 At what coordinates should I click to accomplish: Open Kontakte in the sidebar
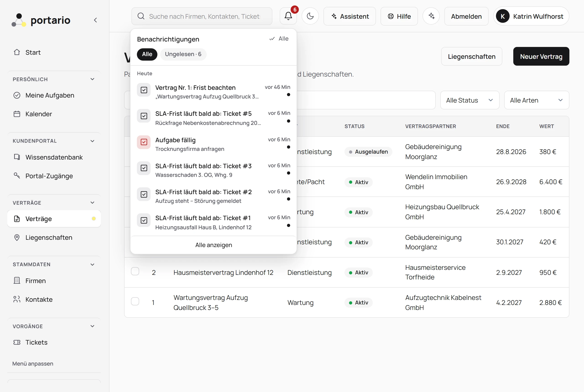pyautogui.click(x=54, y=299)
